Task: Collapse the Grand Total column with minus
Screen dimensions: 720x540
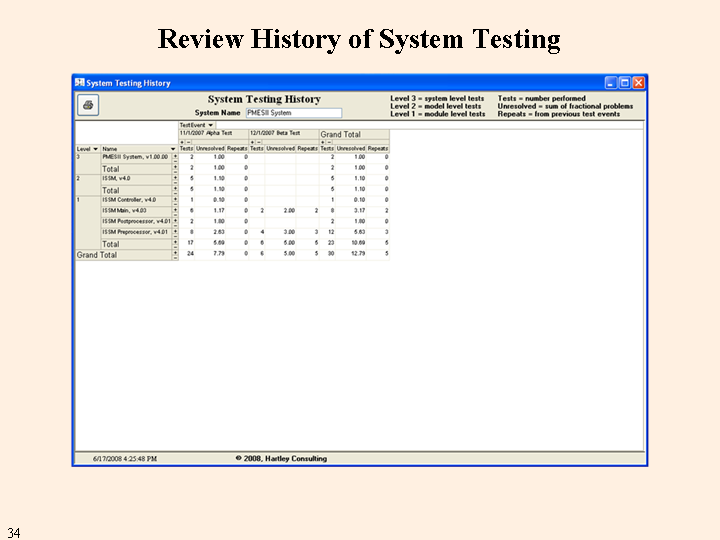Action: coord(329,142)
